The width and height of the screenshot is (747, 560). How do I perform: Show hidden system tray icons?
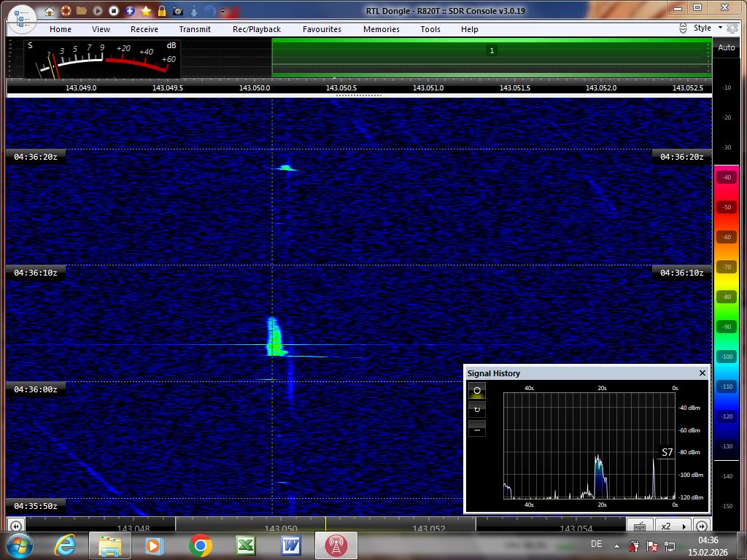click(617, 546)
